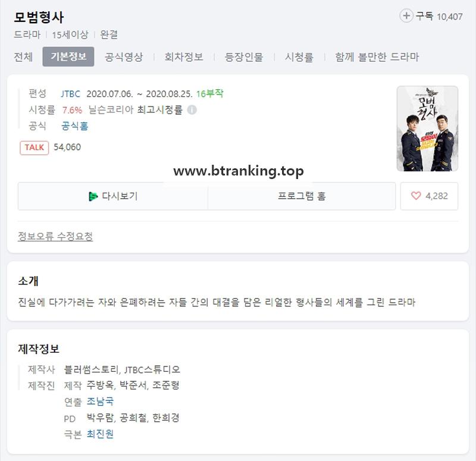Click the green play icon for 다시보기
Viewport: 476px width, 461px height.
(x=93, y=196)
